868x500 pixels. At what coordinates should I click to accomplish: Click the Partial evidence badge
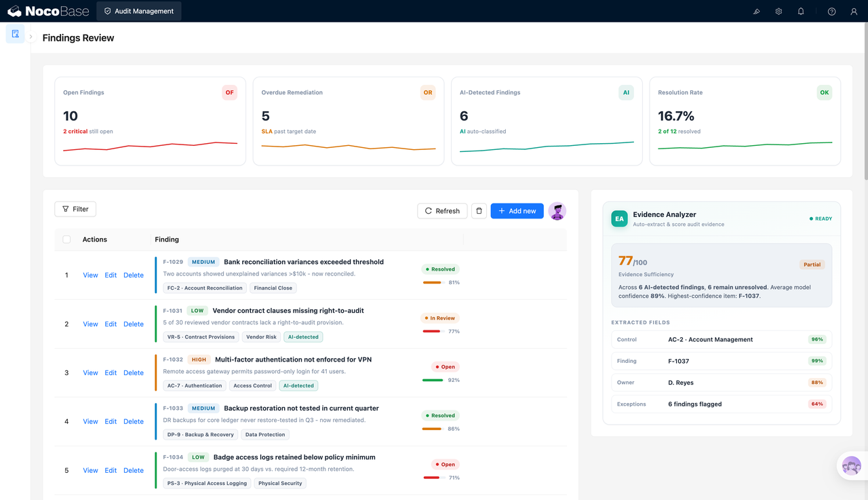click(812, 265)
